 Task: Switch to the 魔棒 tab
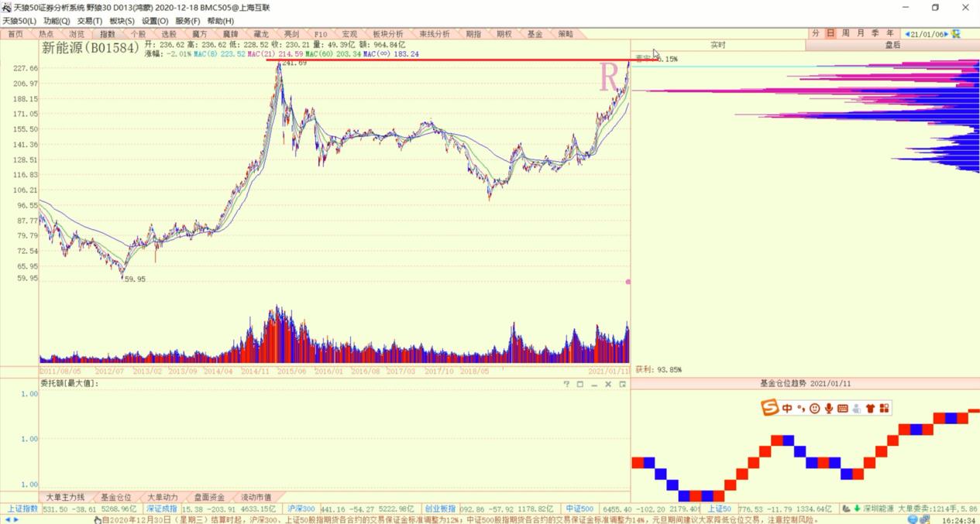pyautogui.click(x=230, y=34)
